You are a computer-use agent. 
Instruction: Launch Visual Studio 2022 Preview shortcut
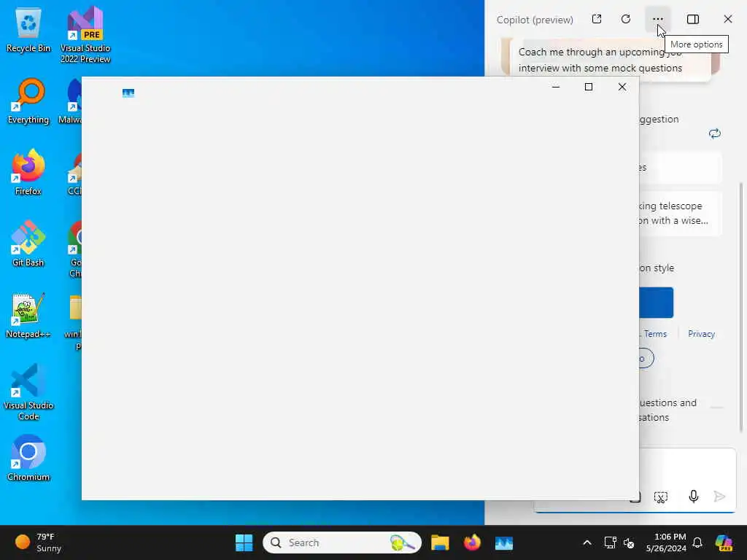[85, 34]
